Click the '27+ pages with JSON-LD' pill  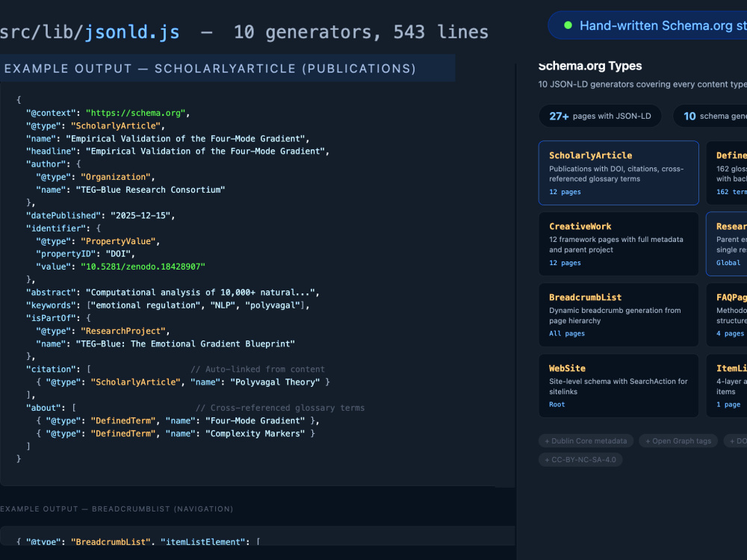click(x=600, y=116)
